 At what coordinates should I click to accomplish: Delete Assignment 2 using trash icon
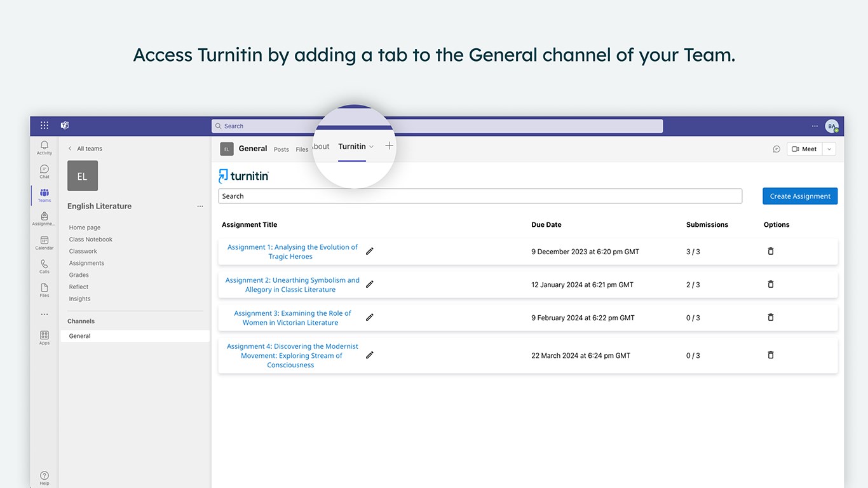pyautogui.click(x=771, y=284)
